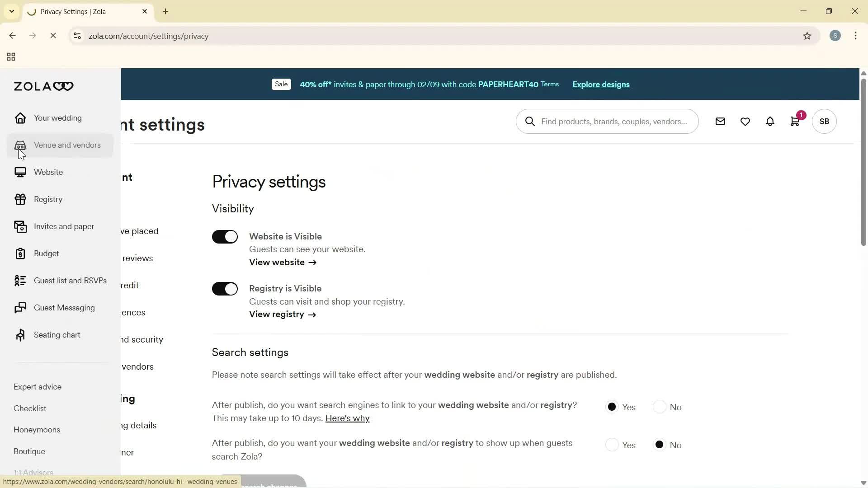Open the Here's why link

coord(347,418)
